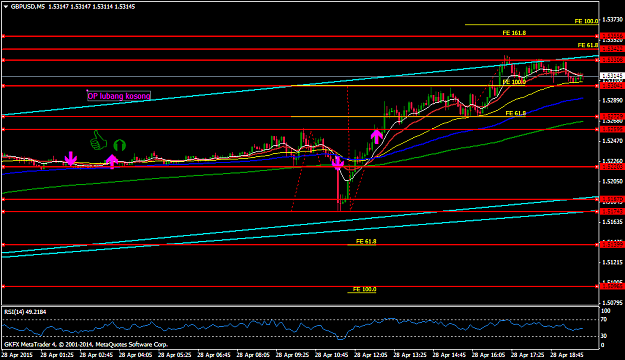Select magenta down arrow above 28 Apr 01:25
Viewport: 625px width, 360px height.
[71, 159]
